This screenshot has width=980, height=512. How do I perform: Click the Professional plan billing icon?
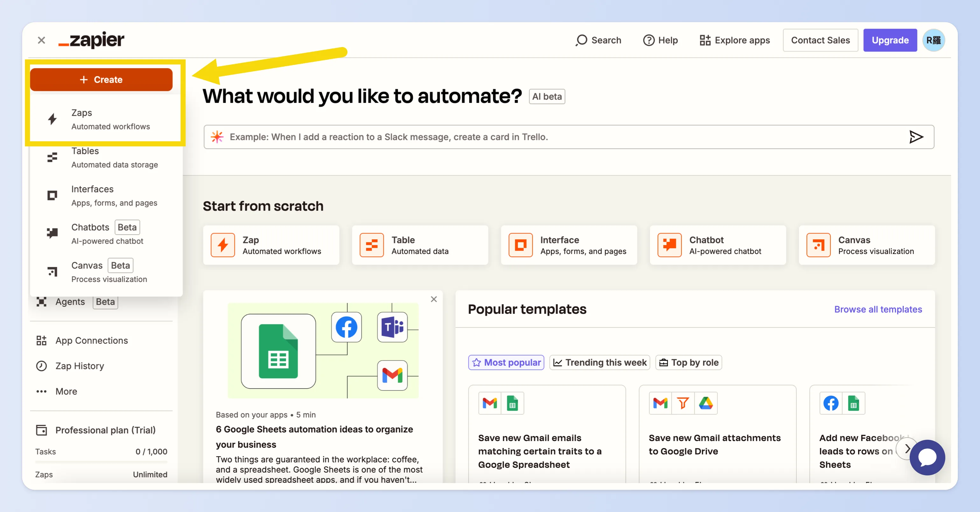pyautogui.click(x=41, y=430)
